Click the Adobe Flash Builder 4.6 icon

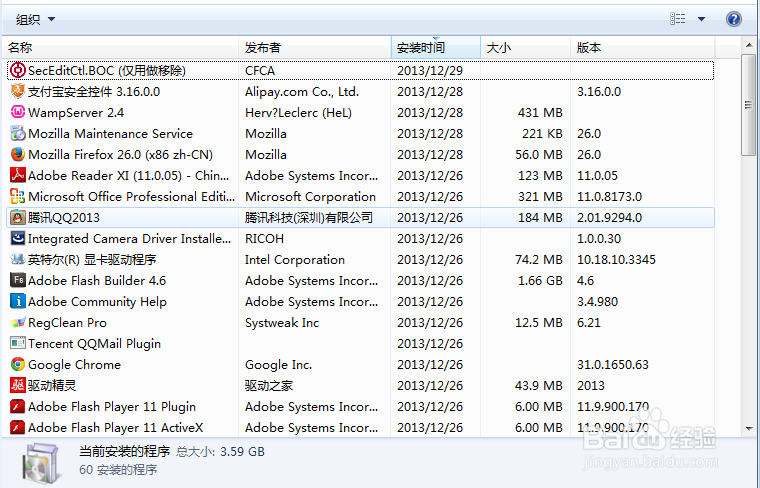tap(18, 281)
